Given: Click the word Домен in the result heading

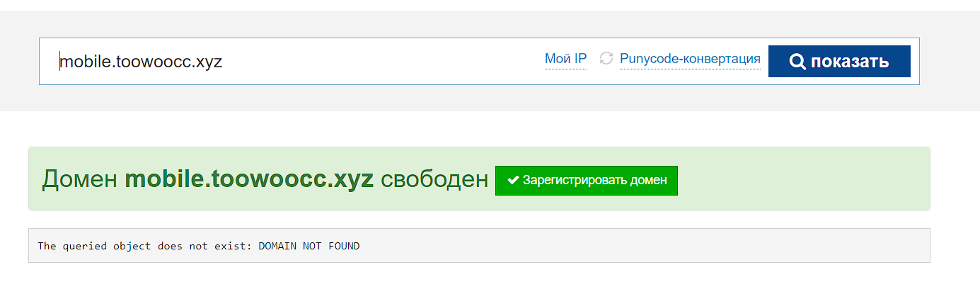Looking at the screenshot, I should click(x=79, y=179).
